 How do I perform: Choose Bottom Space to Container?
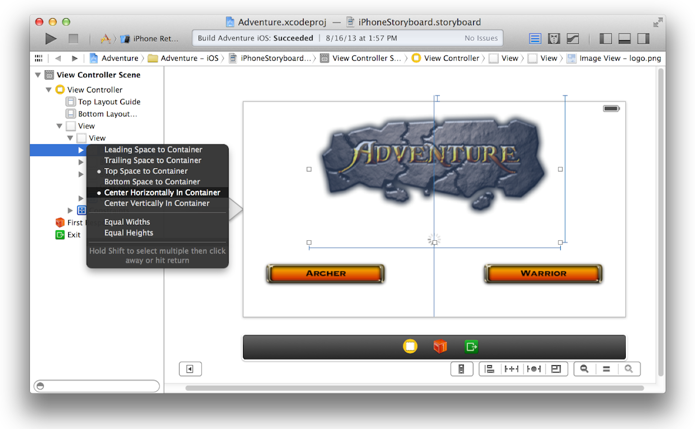pyautogui.click(x=152, y=182)
